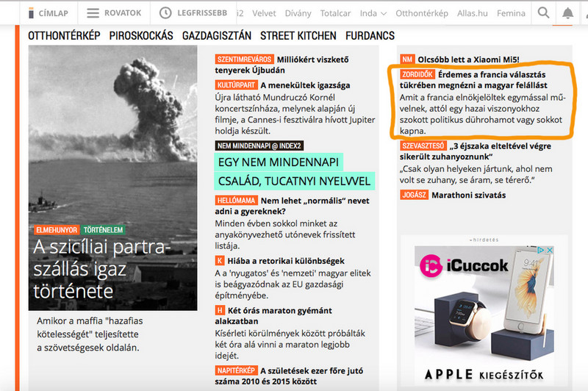Open the AdChoices triangle on ad
588x391 pixels.
pyautogui.click(x=541, y=250)
